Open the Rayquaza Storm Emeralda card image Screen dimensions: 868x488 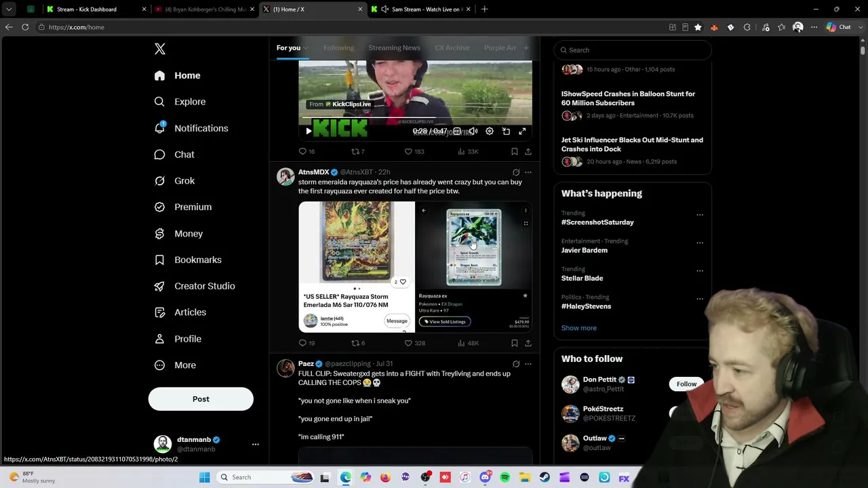pyautogui.click(x=356, y=266)
